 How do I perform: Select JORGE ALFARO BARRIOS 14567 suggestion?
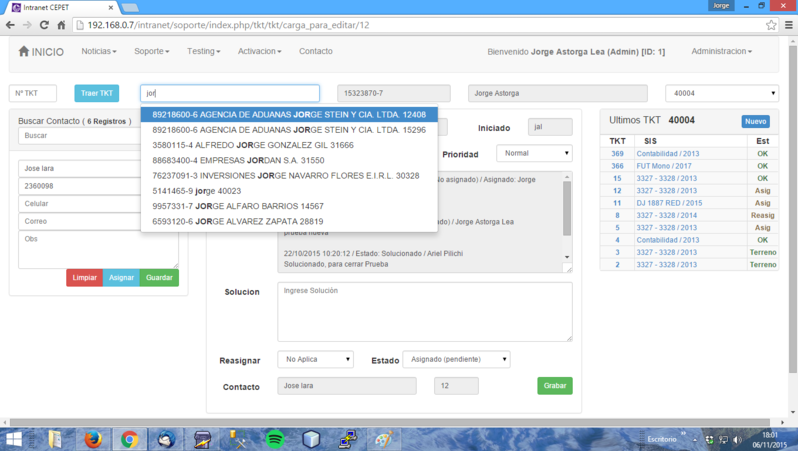click(238, 206)
